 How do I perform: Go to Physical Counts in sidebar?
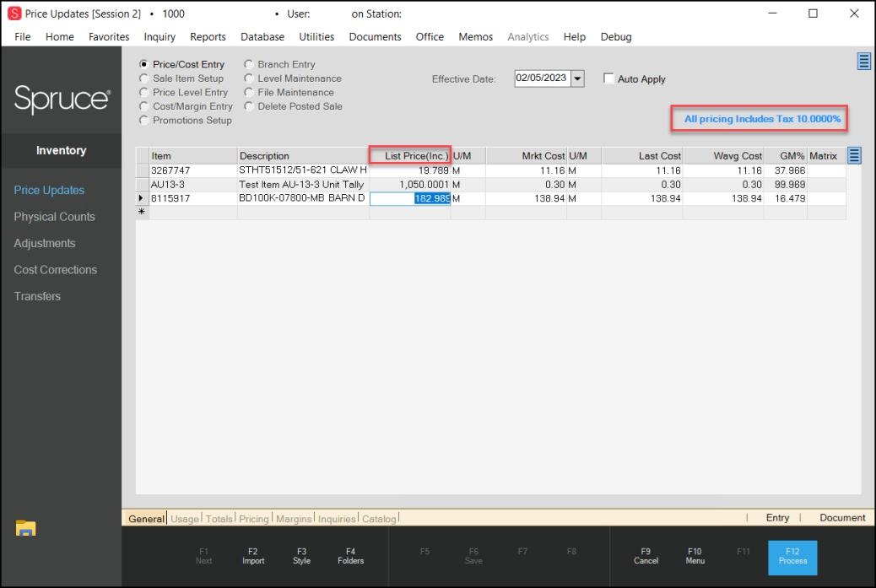(54, 217)
